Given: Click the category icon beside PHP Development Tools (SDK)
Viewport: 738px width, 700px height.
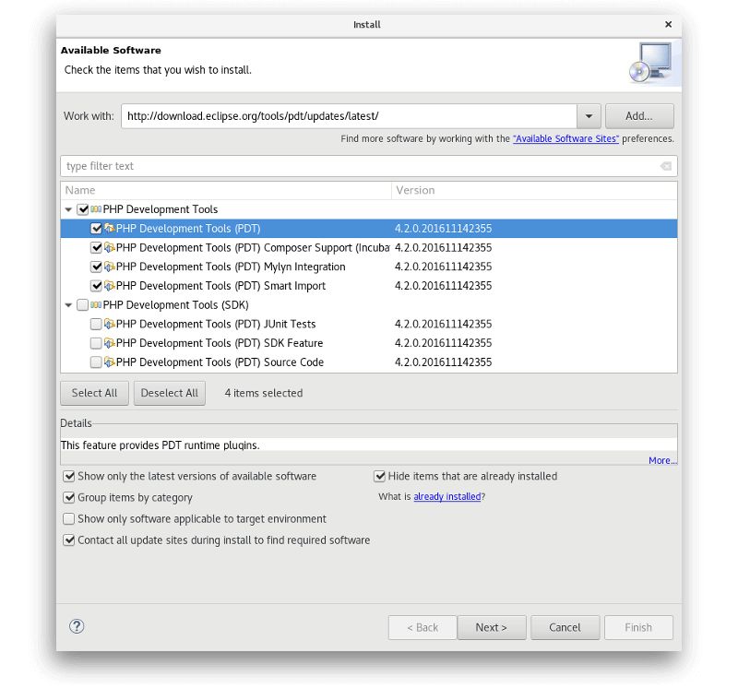Looking at the screenshot, I should (x=95, y=304).
